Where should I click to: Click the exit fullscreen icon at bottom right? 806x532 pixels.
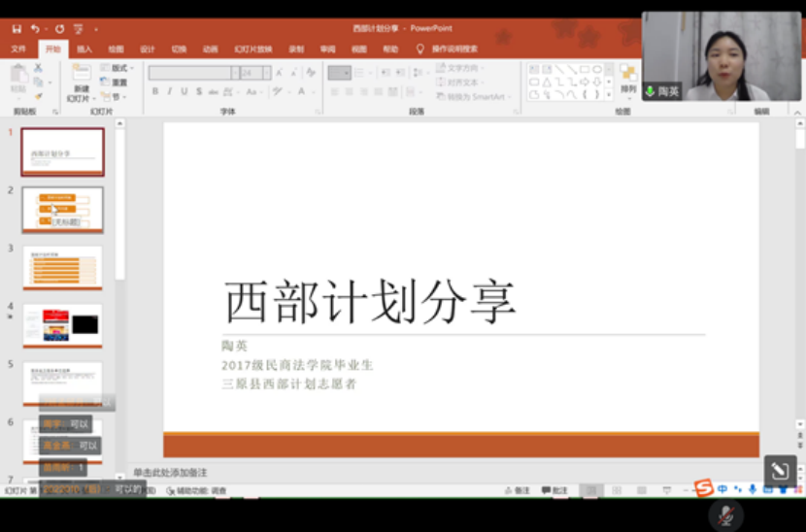pyautogui.click(x=780, y=471)
